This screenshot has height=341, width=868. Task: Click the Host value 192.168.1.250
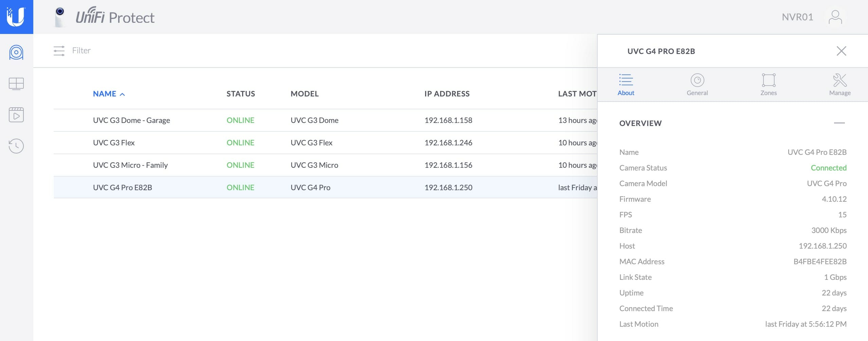pyautogui.click(x=822, y=246)
